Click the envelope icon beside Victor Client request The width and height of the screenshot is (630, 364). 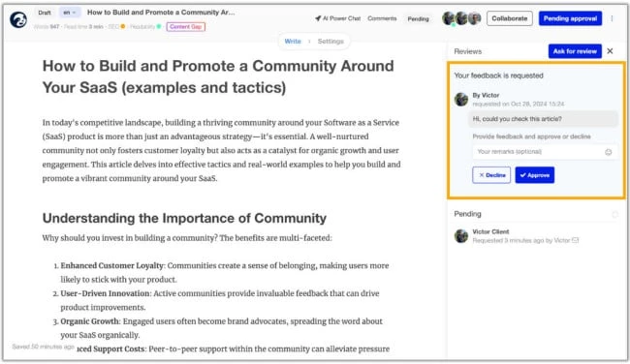pyautogui.click(x=576, y=240)
